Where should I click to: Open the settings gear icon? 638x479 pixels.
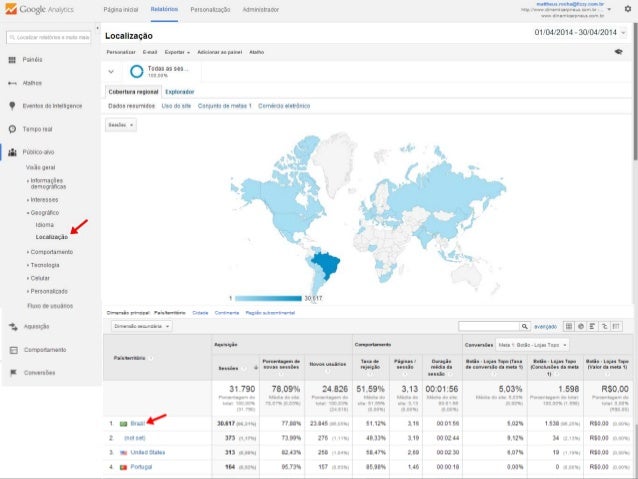[x=627, y=9]
